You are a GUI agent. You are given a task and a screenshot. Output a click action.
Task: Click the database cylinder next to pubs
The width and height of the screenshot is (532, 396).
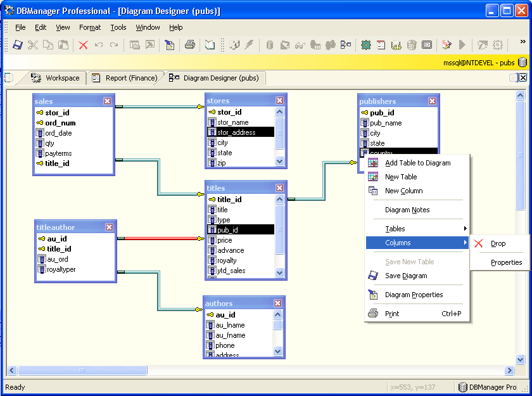pyautogui.click(x=522, y=63)
